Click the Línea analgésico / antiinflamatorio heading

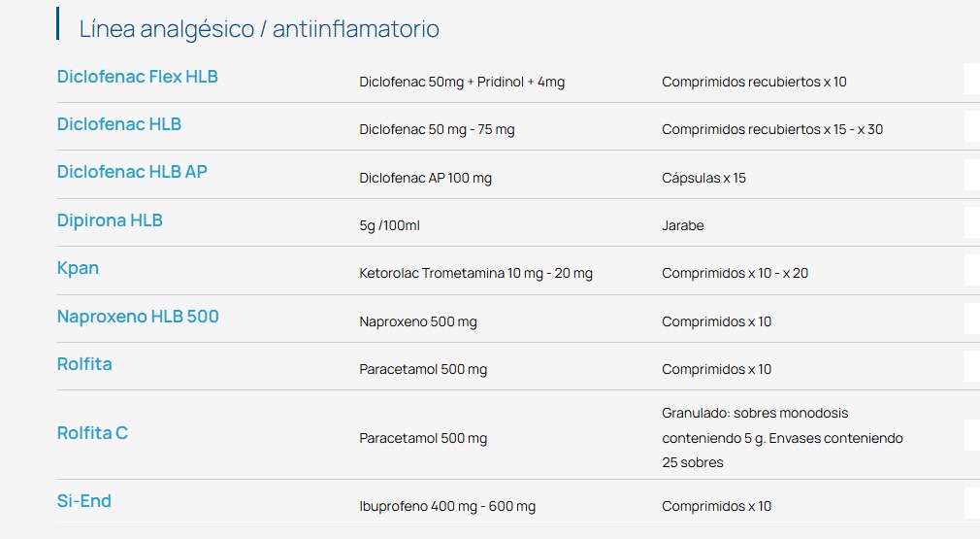259,29
